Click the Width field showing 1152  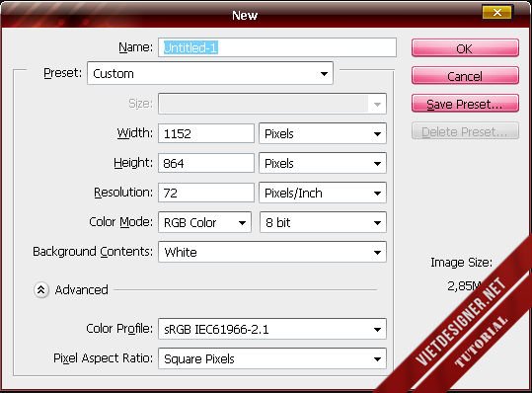(x=206, y=133)
